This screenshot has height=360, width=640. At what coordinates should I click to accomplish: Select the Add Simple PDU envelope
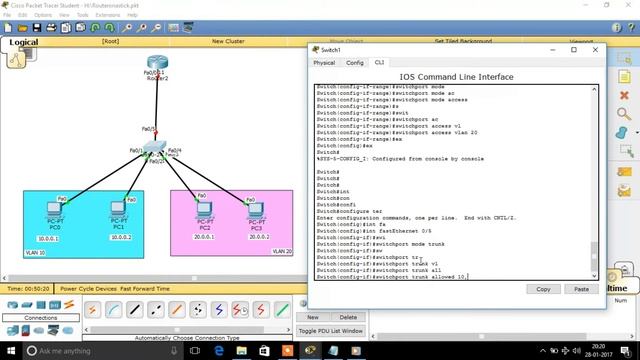624,172
